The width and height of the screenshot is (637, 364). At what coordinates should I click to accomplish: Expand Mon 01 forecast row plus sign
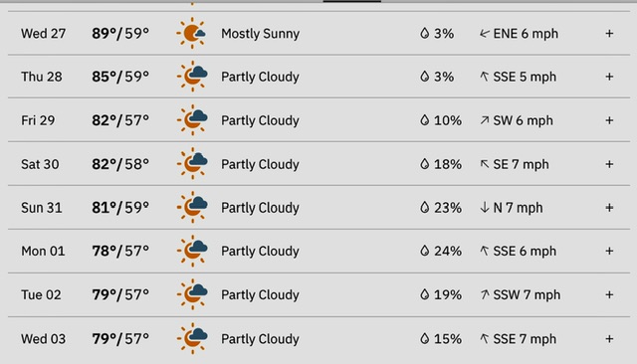pos(609,251)
